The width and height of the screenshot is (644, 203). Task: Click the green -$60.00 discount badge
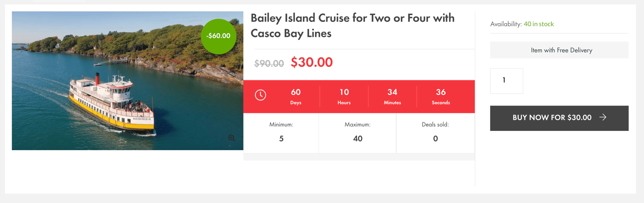pyautogui.click(x=218, y=36)
